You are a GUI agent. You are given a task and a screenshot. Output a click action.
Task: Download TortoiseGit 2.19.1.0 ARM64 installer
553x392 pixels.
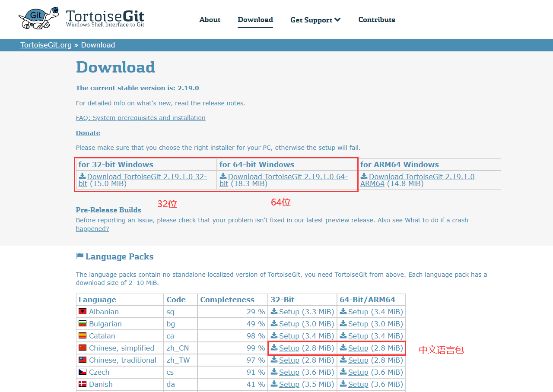tap(417, 180)
